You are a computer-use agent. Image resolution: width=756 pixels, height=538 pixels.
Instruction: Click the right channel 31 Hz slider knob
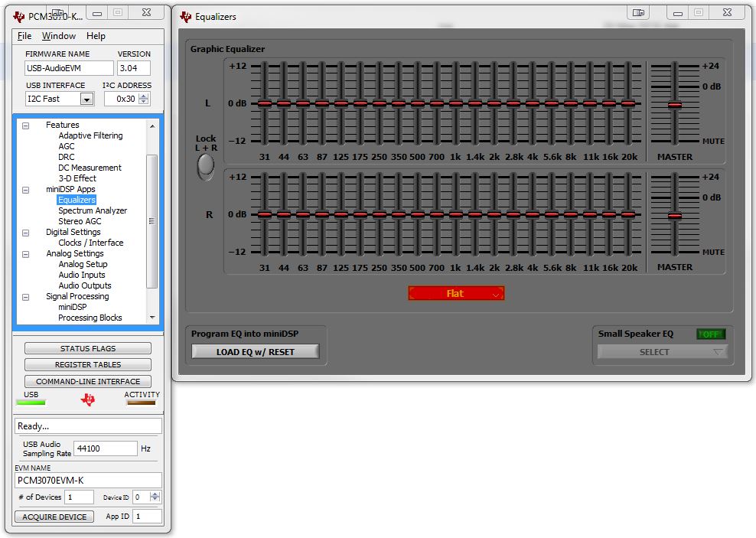[265, 214]
